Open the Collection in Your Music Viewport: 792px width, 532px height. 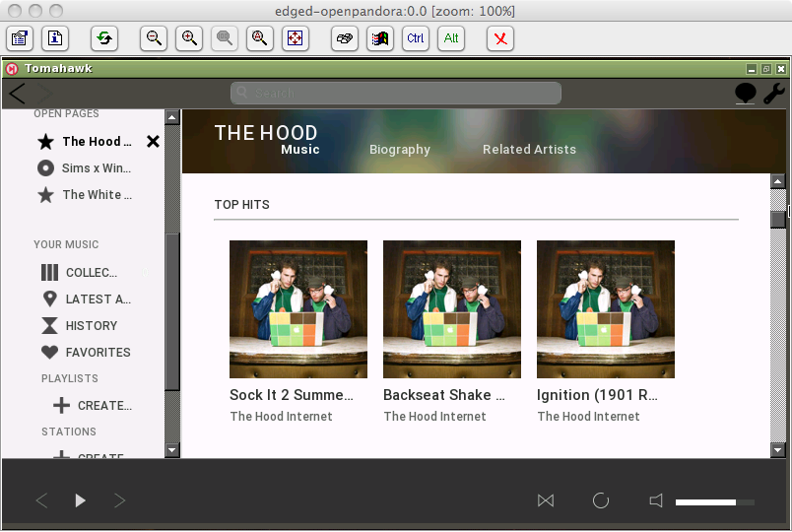(90, 273)
